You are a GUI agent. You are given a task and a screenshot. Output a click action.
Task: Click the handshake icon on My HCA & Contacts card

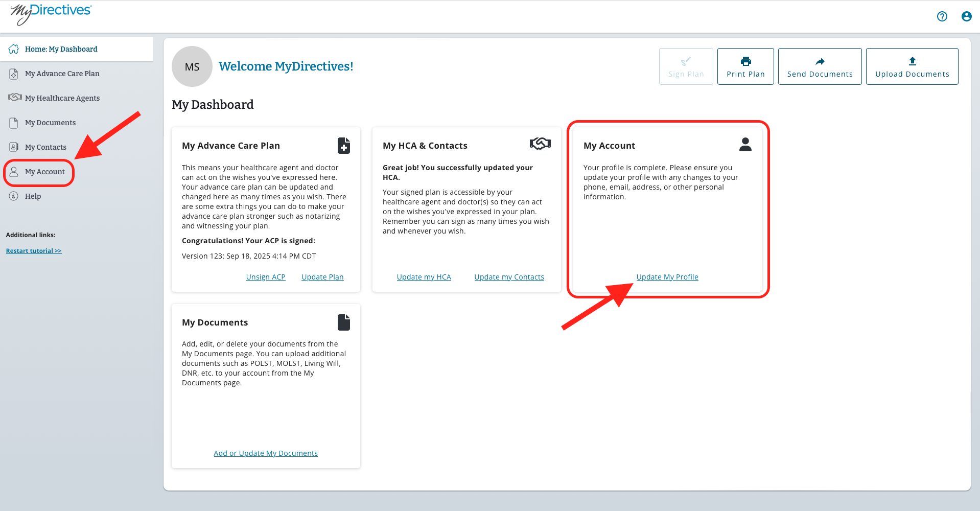pos(540,144)
